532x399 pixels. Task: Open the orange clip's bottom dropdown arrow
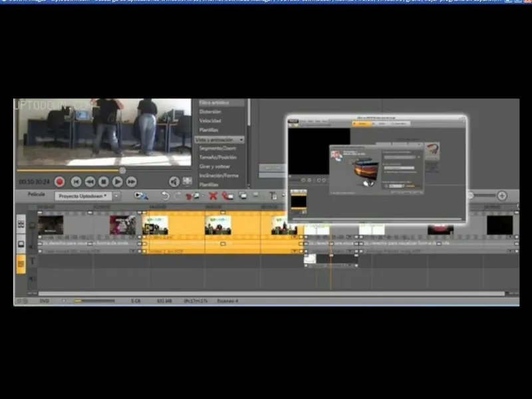point(294,251)
